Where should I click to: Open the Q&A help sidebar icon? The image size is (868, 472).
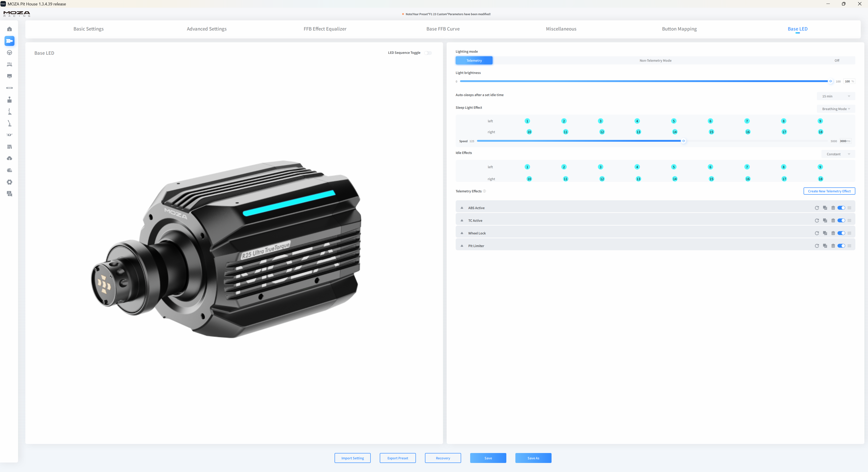[x=9, y=194]
